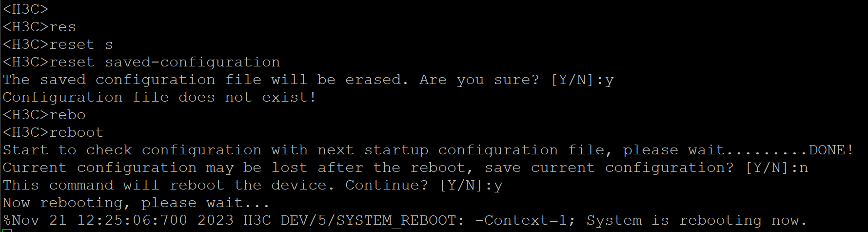Click the "Configuration file does not exist!" message

coord(159,97)
